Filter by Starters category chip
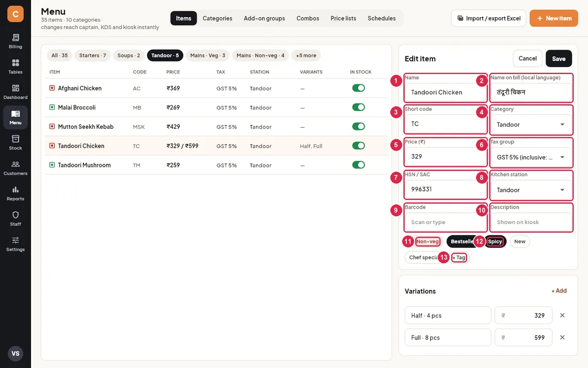 point(92,56)
